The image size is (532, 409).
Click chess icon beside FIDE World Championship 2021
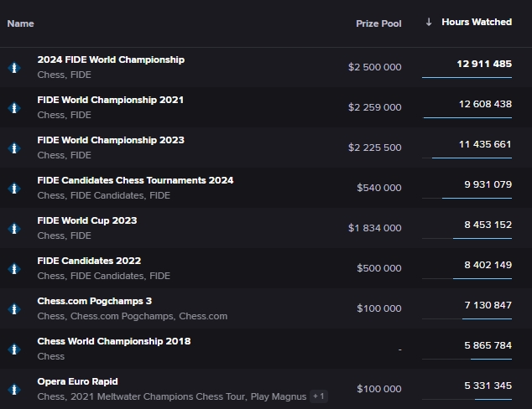[14, 108]
